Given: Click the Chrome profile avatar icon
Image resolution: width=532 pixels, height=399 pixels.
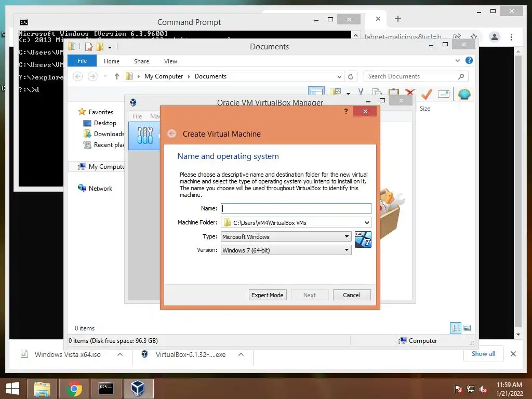Looking at the screenshot, I should point(495,37).
